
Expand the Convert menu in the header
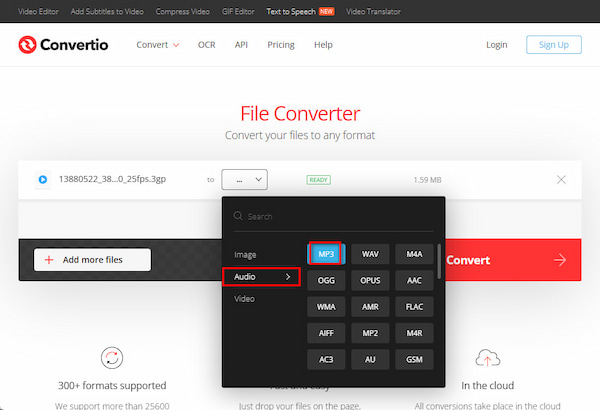point(158,45)
